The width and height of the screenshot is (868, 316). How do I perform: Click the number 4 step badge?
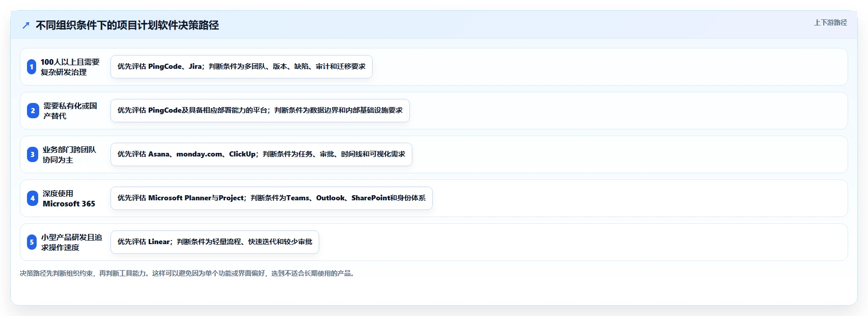pos(32,198)
